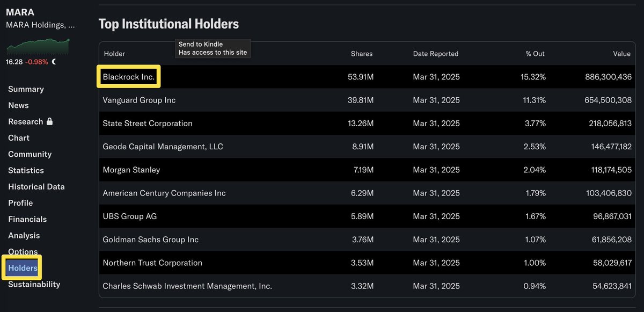Click Geode Capital Management, LLC

[x=163, y=147]
